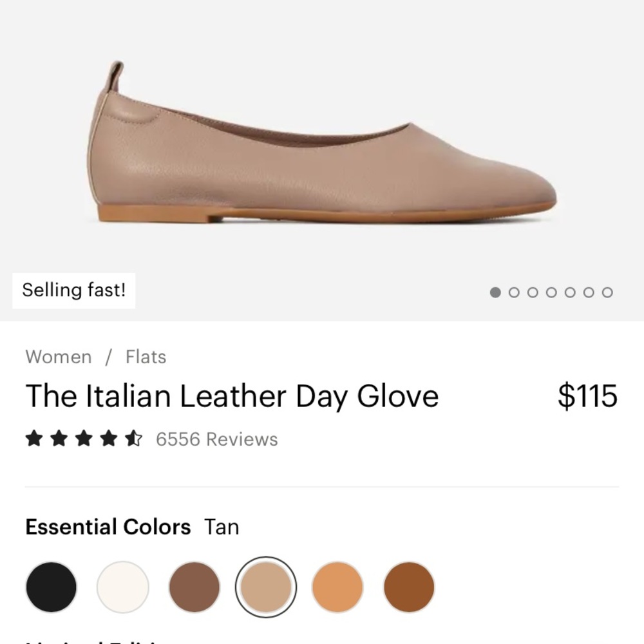Click the product title Italian Leather Day Glove
This screenshot has width=644, height=644.
coord(232,395)
